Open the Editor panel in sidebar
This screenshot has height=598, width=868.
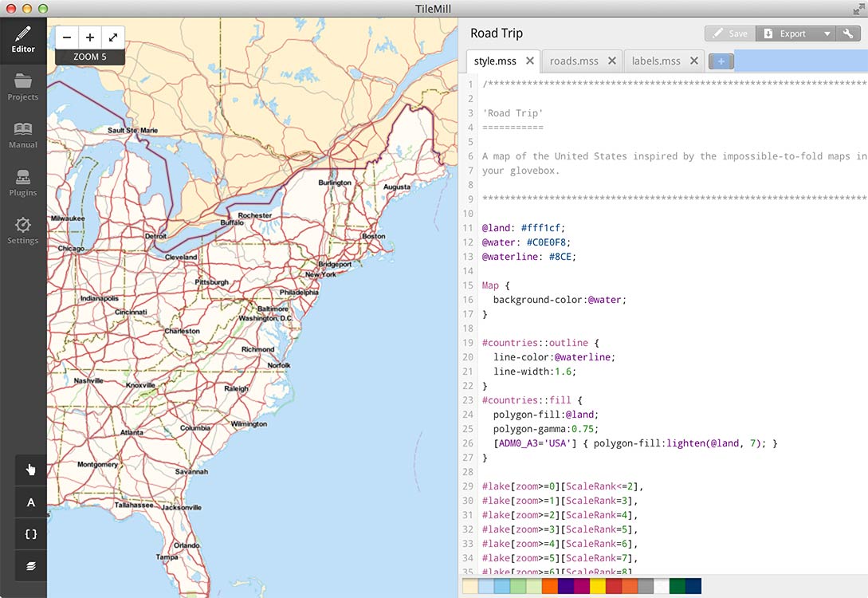(x=23, y=40)
